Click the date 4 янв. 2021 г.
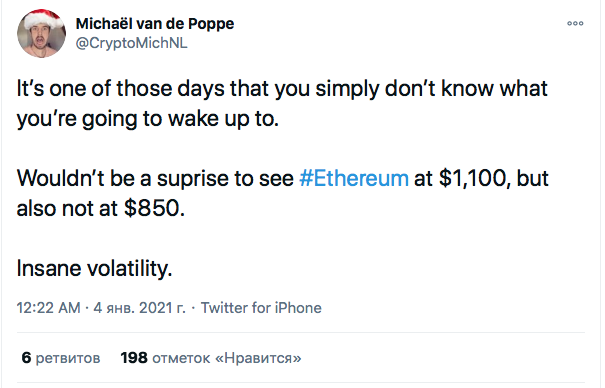The width and height of the screenshot is (605, 388). click(x=139, y=308)
